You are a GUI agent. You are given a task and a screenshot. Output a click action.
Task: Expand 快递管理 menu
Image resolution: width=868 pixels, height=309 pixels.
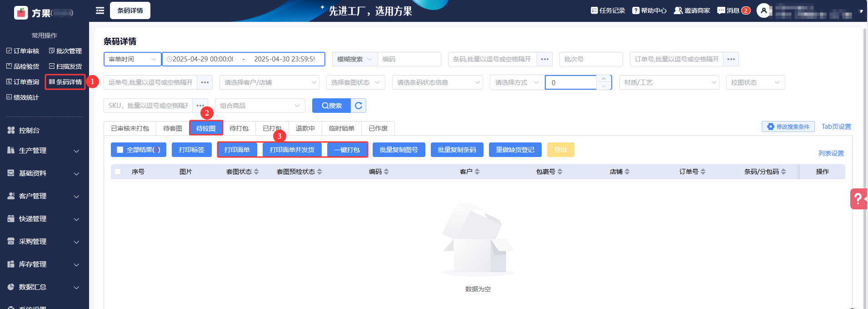coord(44,219)
